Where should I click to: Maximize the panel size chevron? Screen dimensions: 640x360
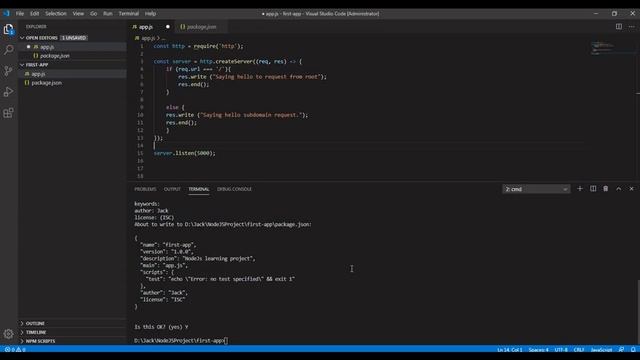(x=618, y=189)
